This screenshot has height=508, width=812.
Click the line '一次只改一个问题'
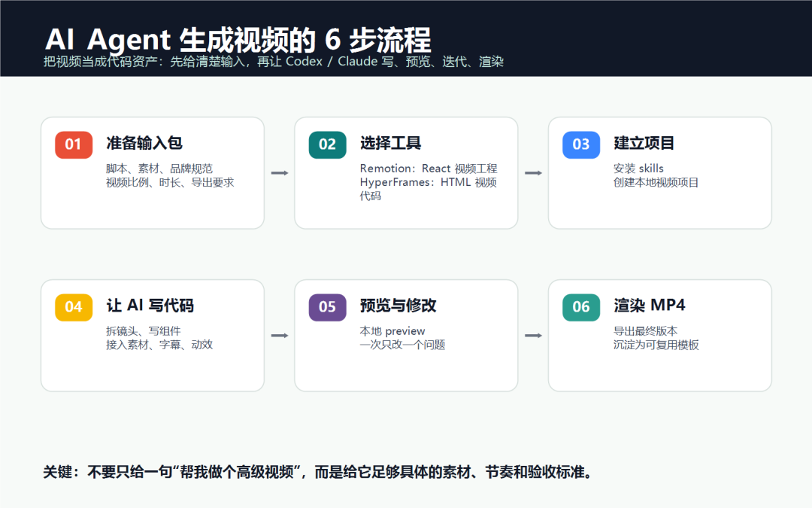tap(402, 345)
